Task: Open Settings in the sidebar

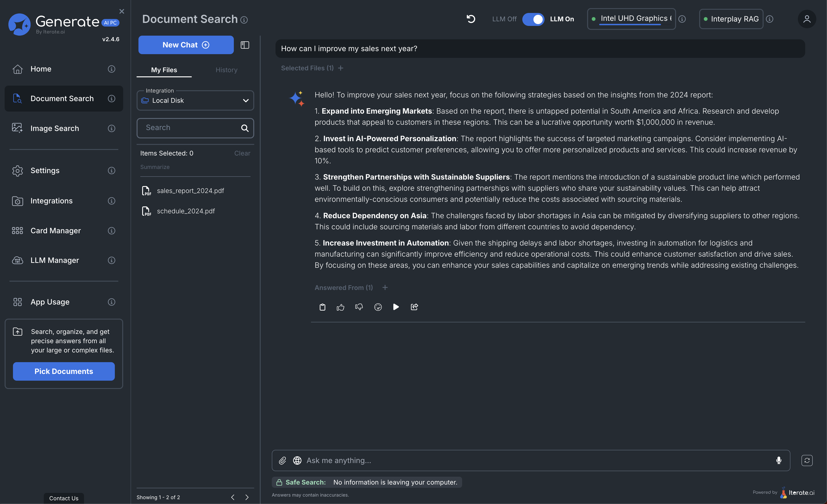Action: pyautogui.click(x=64, y=171)
